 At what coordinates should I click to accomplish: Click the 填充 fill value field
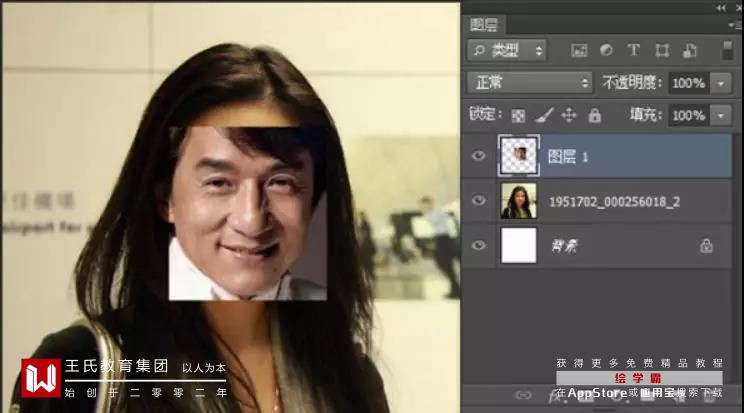tap(689, 115)
